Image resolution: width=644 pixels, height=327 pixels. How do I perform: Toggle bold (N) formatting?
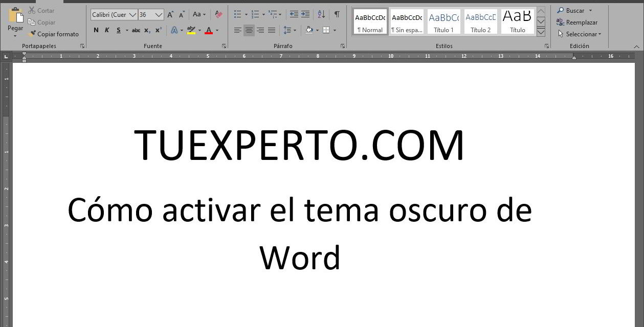pos(96,31)
